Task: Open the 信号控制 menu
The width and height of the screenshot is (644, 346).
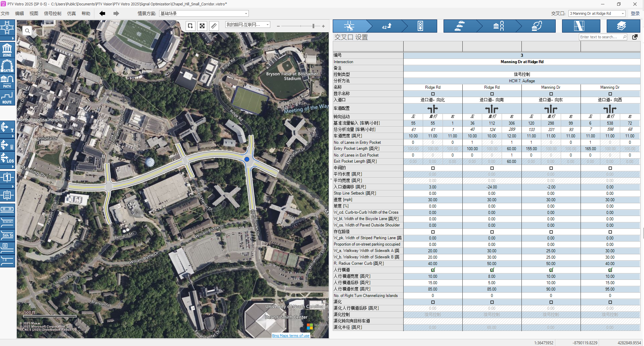Action: click(53, 13)
